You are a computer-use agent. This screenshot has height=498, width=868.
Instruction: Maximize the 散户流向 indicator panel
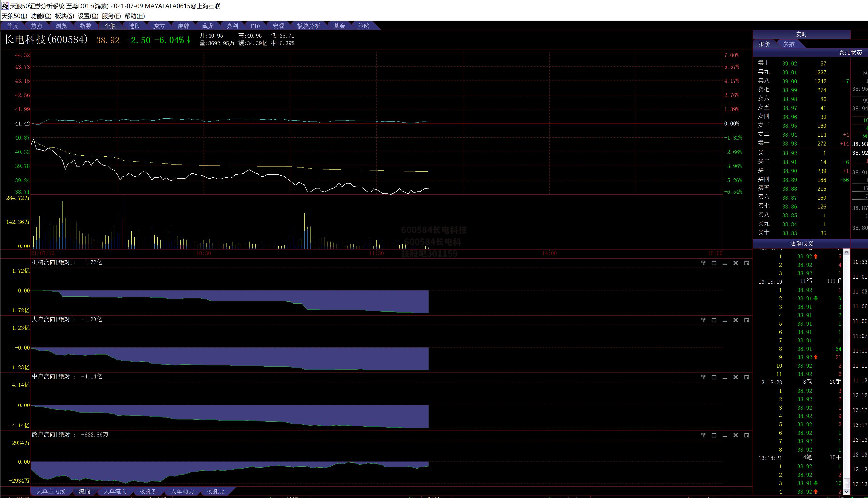pyautogui.click(x=714, y=435)
